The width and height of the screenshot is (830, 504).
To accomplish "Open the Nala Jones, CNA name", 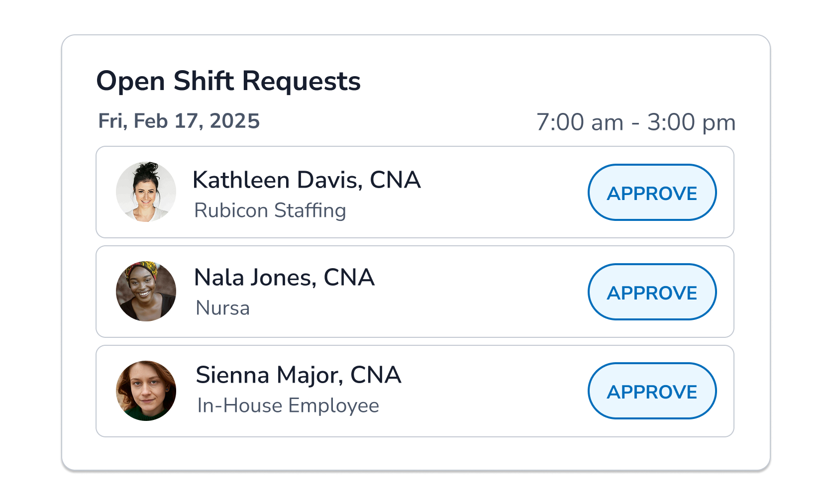I will click(x=284, y=278).
